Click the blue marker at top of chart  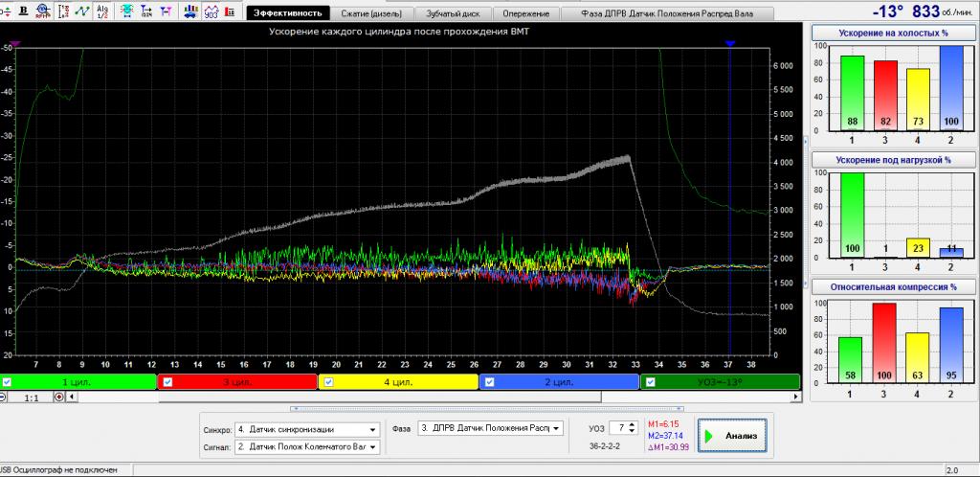tap(729, 43)
